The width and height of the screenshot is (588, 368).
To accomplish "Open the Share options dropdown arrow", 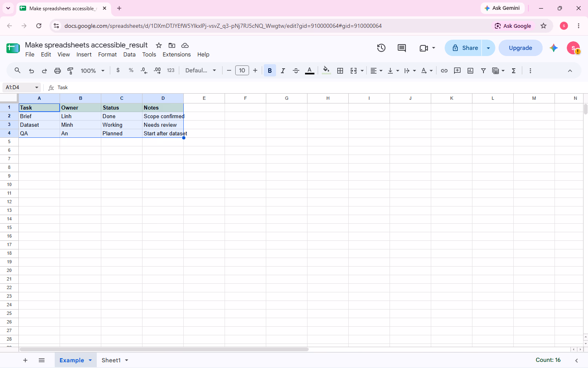I will [x=488, y=48].
